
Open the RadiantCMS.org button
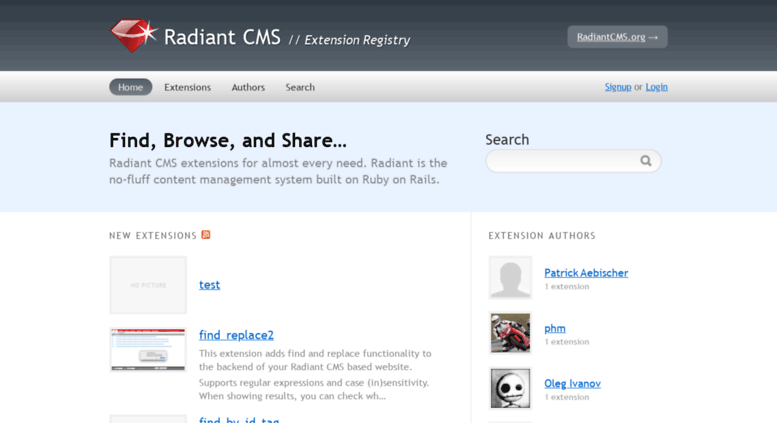[x=617, y=37]
